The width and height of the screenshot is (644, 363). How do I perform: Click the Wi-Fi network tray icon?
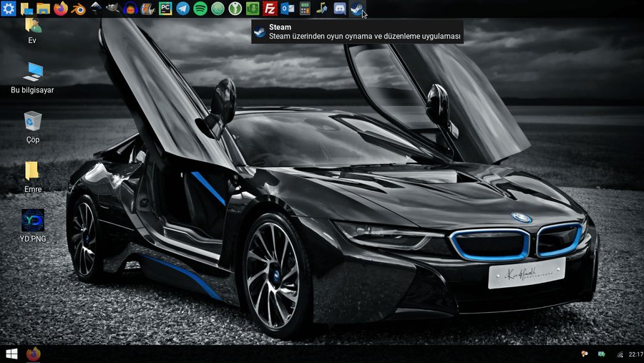(620, 354)
